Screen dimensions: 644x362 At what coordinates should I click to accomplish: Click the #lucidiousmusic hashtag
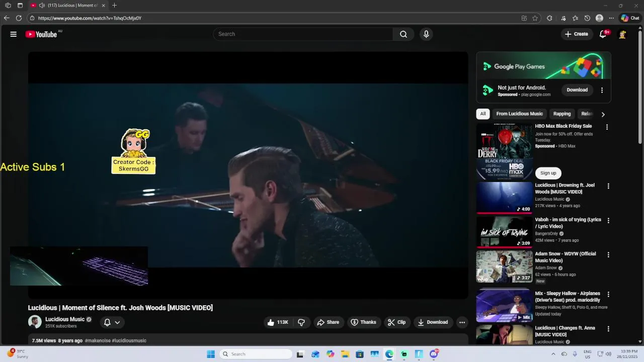(129, 340)
